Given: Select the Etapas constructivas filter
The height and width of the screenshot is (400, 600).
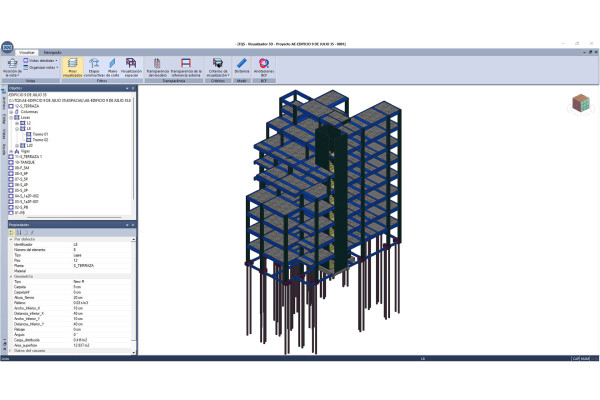Looking at the screenshot, I should [x=94, y=67].
